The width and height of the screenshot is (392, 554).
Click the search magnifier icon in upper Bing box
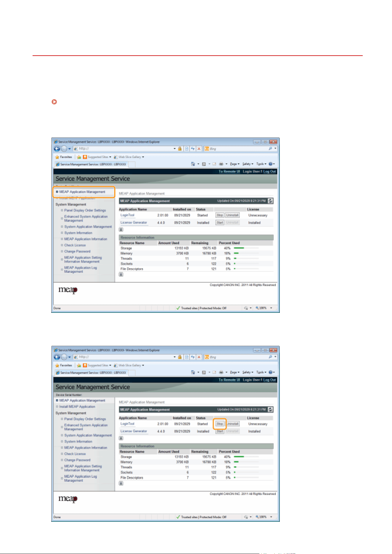tap(270, 149)
